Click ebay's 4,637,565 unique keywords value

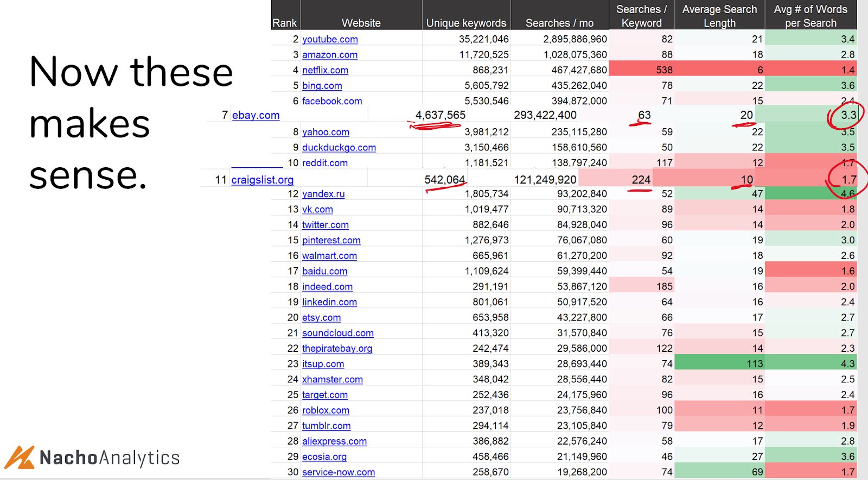(x=441, y=115)
